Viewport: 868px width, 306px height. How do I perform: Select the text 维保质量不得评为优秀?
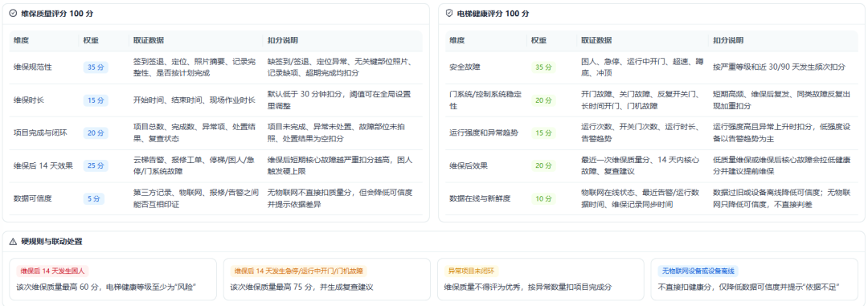[481, 288]
